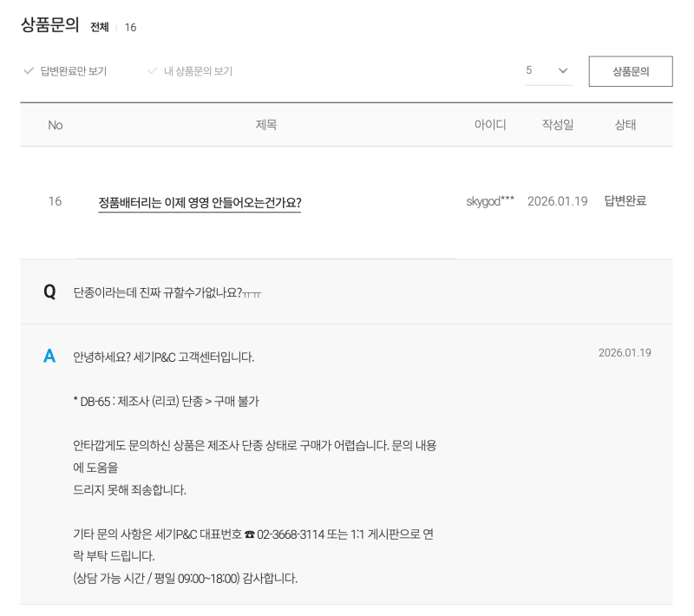The width and height of the screenshot is (694, 616).
Task: Click greeting line 안녕하세요? 세기P&C 고객센터입니다.
Action: 163,357
